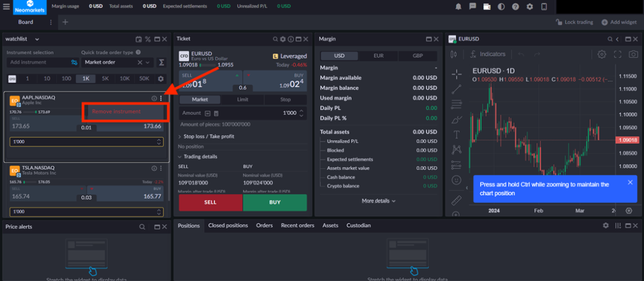Select the Limit order type tab
The height and width of the screenshot is (281, 644).
pos(242,99)
